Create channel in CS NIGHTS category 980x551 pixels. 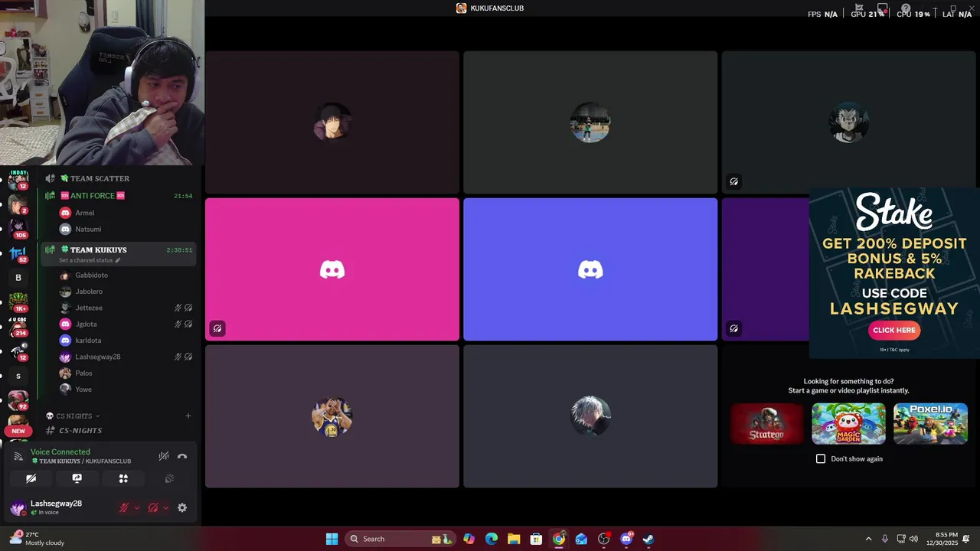tap(188, 416)
